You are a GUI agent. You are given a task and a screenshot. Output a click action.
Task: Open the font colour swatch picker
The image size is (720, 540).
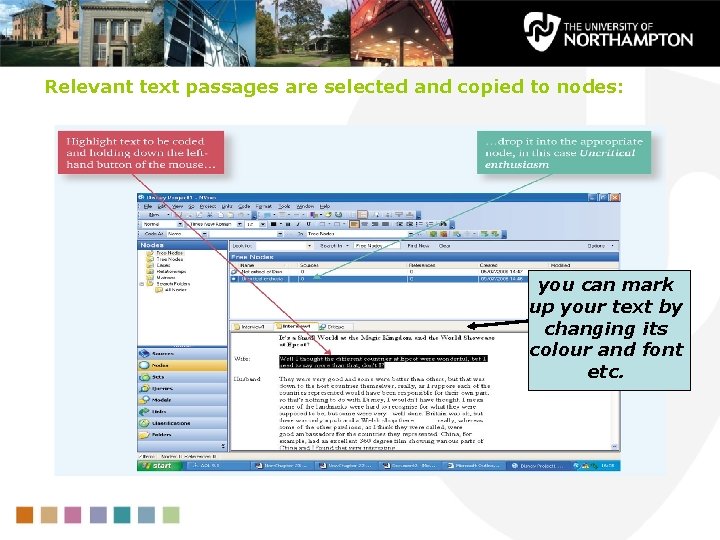[x=276, y=224]
